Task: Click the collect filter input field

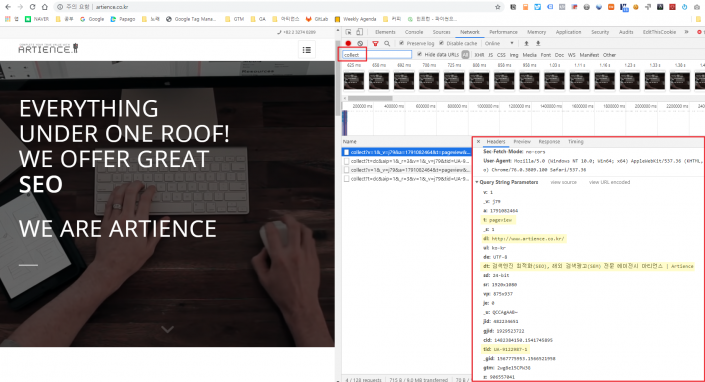Action: [x=377, y=55]
